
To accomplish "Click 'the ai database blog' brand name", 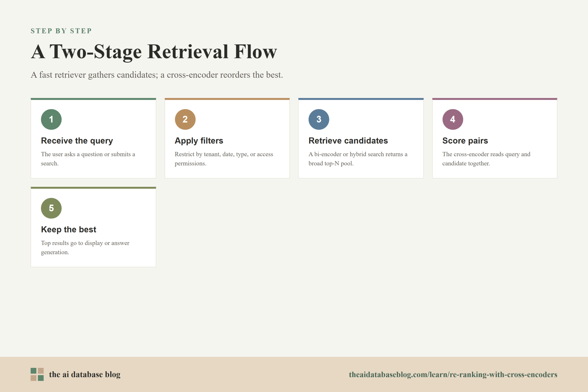I will [85, 375].
